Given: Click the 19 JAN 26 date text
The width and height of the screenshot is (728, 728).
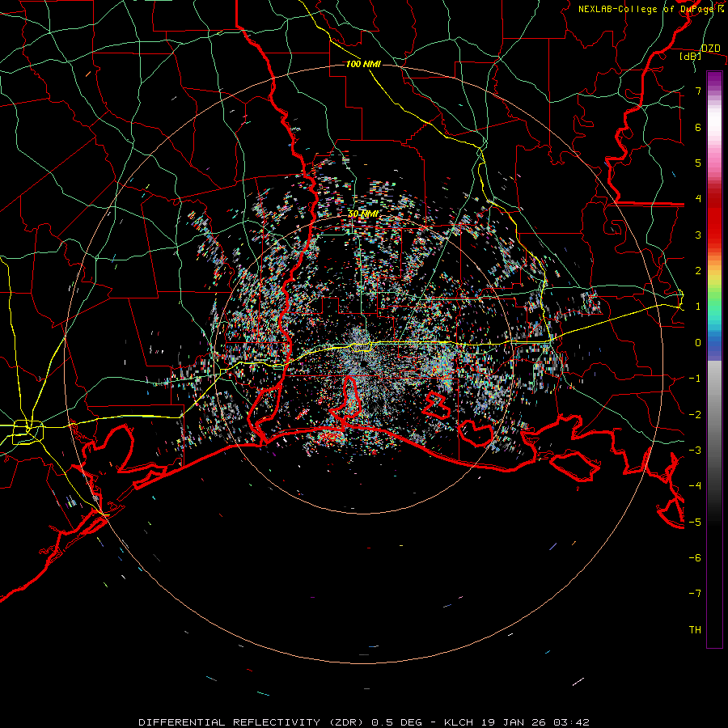Looking at the screenshot, I should pyautogui.click(x=514, y=722).
